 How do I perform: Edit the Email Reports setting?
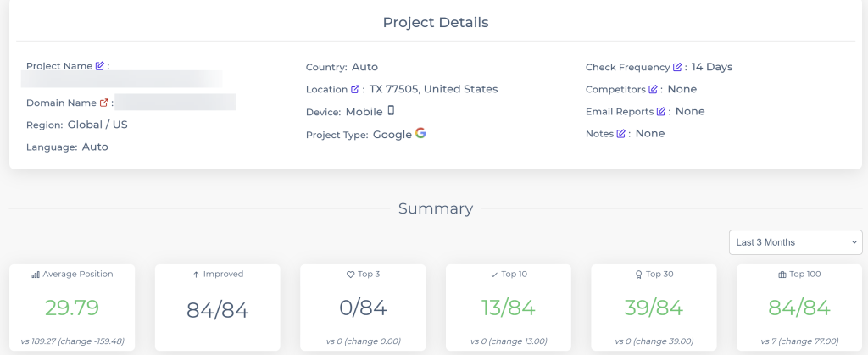coord(661,111)
